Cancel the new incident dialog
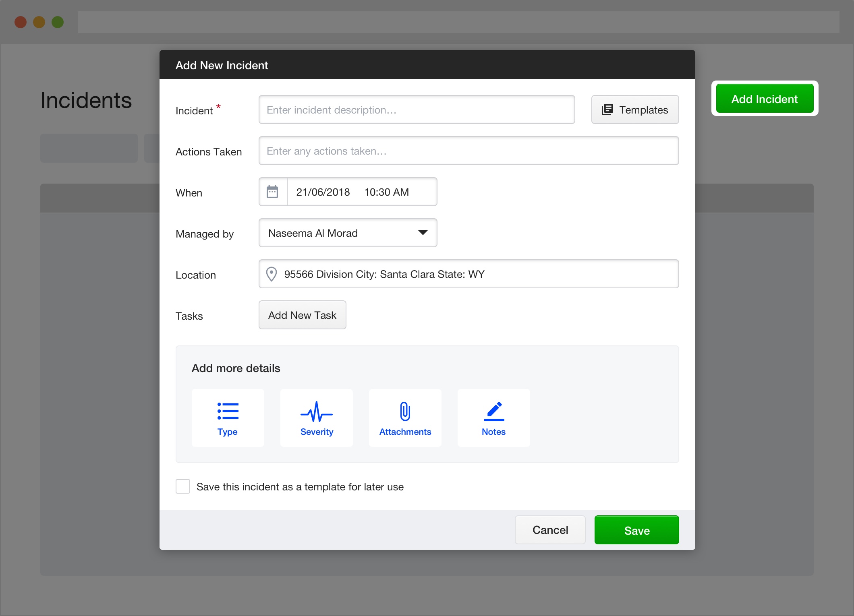The width and height of the screenshot is (854, 616). tap(550, 530)
